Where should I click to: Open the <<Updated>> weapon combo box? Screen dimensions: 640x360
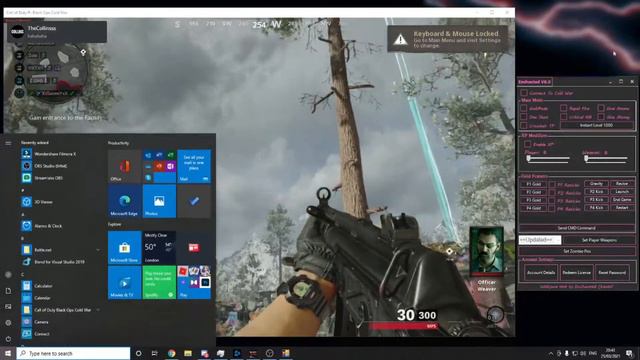[540, 240]
